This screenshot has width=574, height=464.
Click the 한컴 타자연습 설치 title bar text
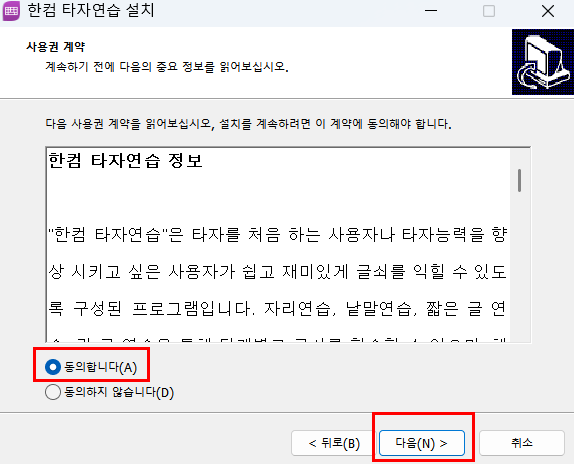click(91, 10)
